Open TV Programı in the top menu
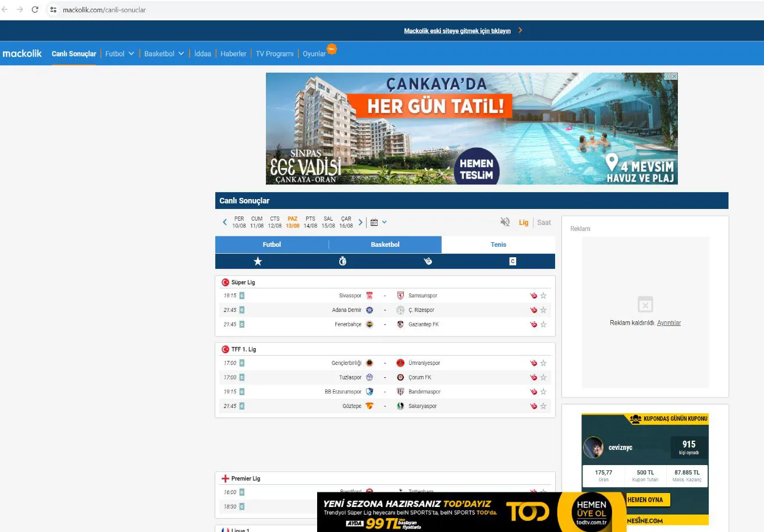Screen dimensions: 764x532 point(275,54)
